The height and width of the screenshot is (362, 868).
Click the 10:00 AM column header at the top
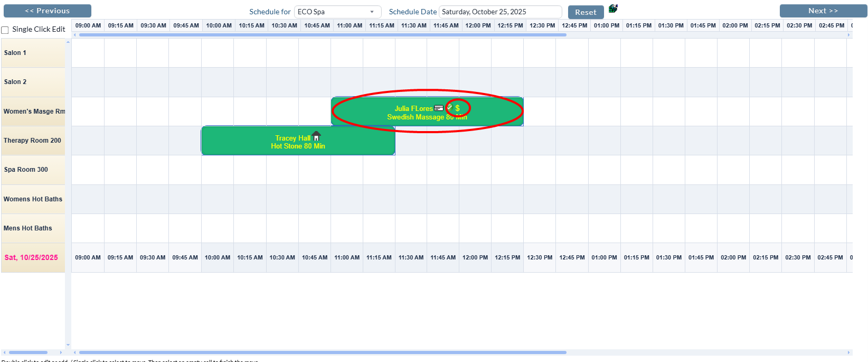coord(219,25)
